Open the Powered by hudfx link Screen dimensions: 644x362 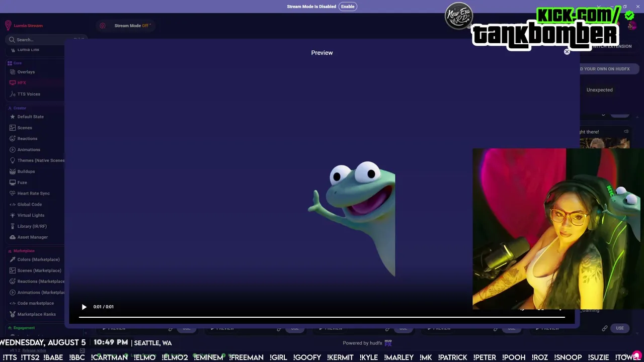click(x=367, y=343)
